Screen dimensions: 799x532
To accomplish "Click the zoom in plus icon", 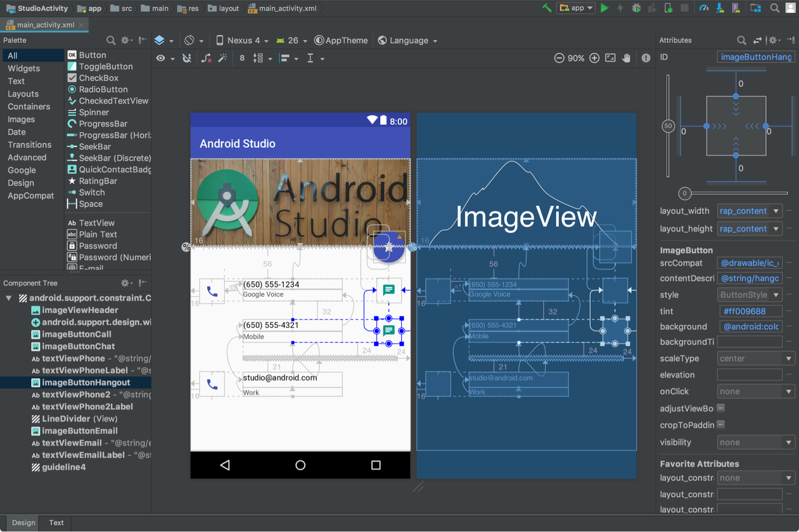I will coord(594,58).
